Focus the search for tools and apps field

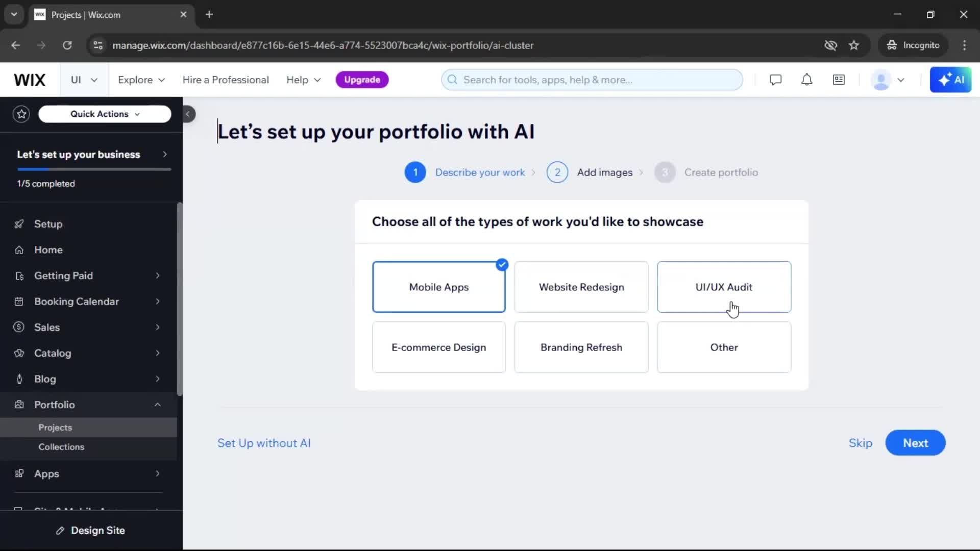click(x=592, y=80)
